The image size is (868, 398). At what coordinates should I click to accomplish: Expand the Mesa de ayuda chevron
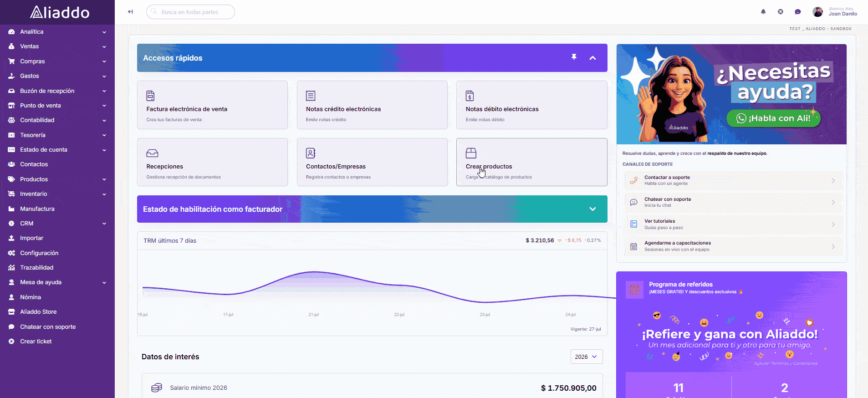tap(104, 283)
